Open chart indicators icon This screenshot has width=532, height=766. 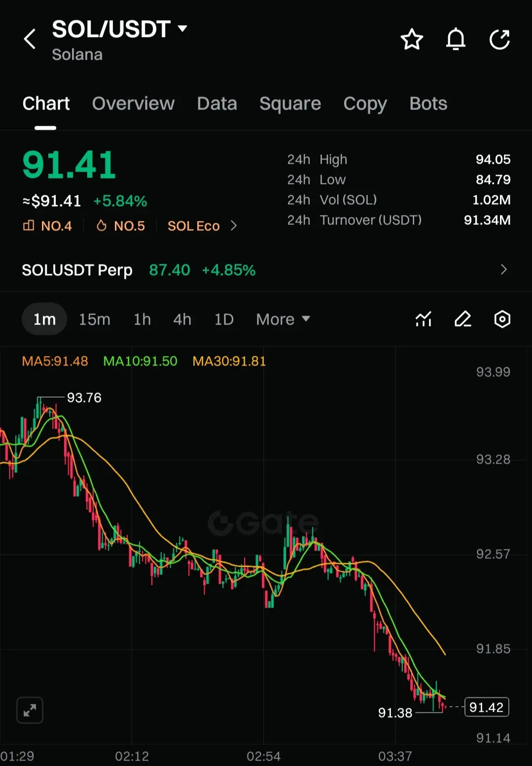tap(424, 319)
